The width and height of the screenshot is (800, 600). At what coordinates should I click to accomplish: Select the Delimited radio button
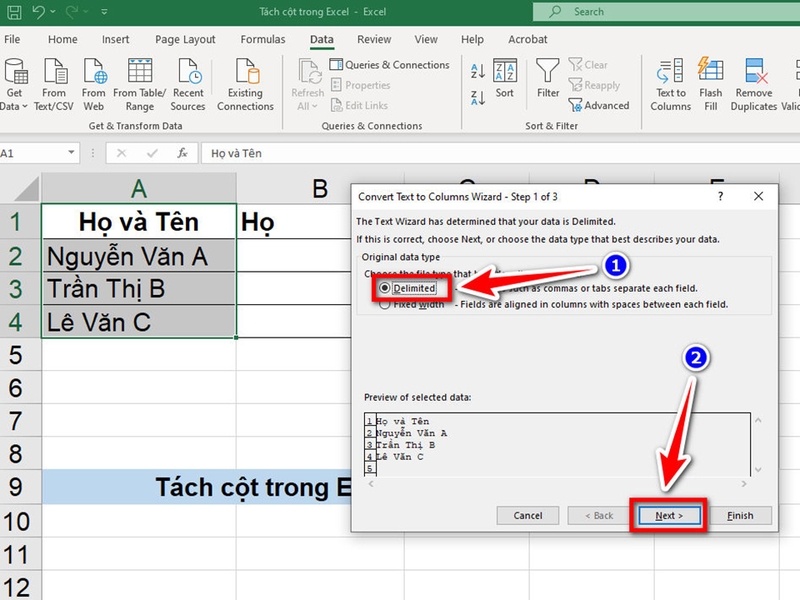385,288
